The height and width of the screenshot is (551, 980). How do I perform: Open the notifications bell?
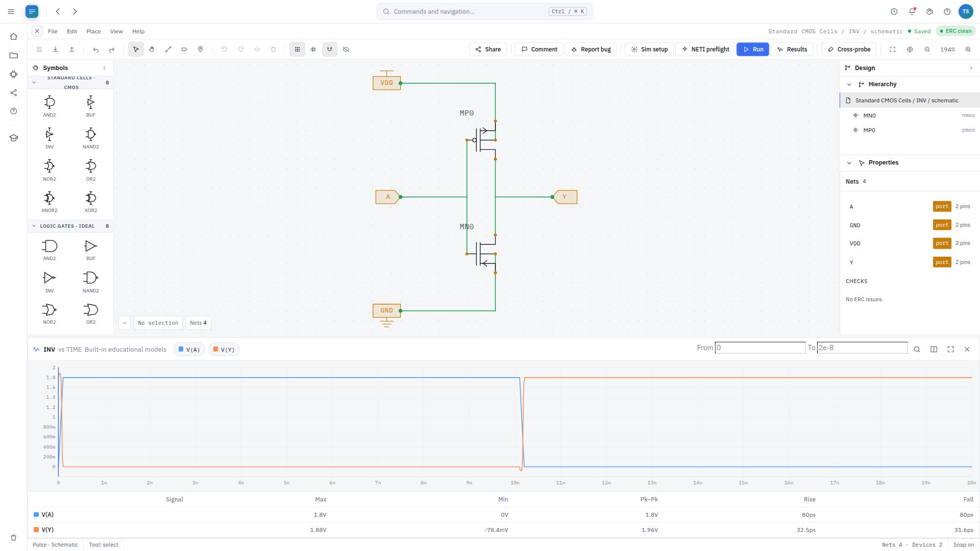coord(912,11)
